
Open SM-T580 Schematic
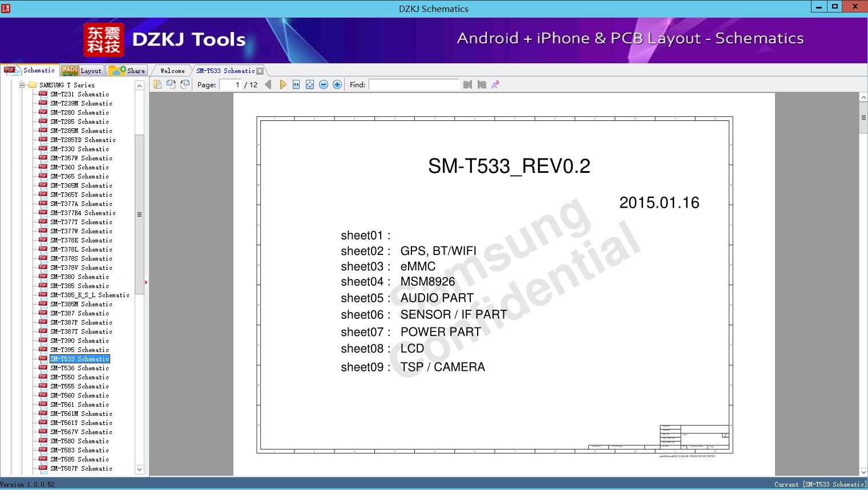pos(79,441)
